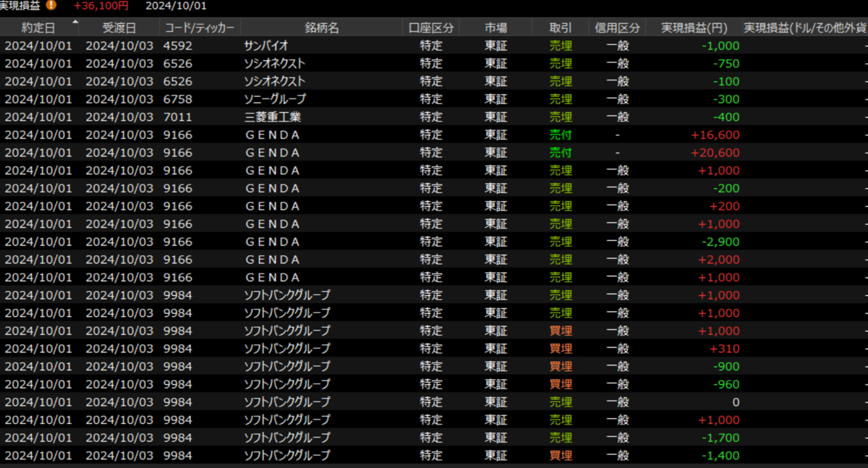Click the +200 value in GENDA row
Image resolution: width=868 pixels, height=468 pixels.
pyautogui.click(x=725, y=206)
